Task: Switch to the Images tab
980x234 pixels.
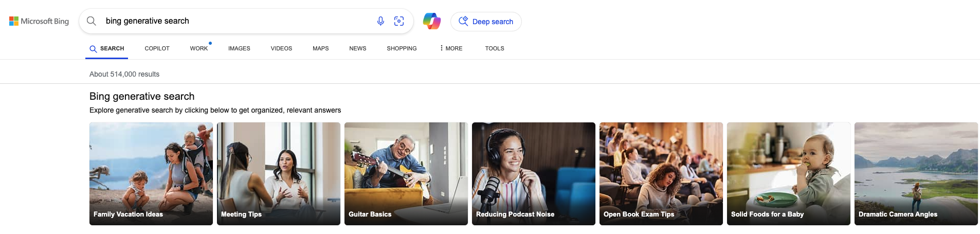Action: 239,48
